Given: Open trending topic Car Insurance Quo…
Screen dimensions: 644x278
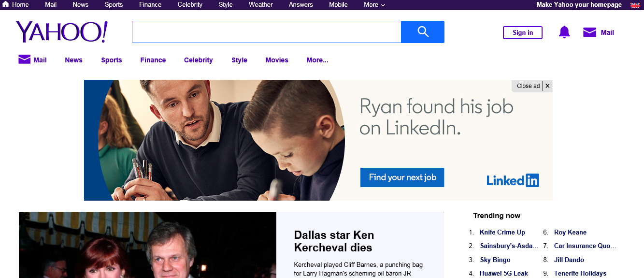Looking at the screenshot, I should pyautogui.click(x=586, y=246).
